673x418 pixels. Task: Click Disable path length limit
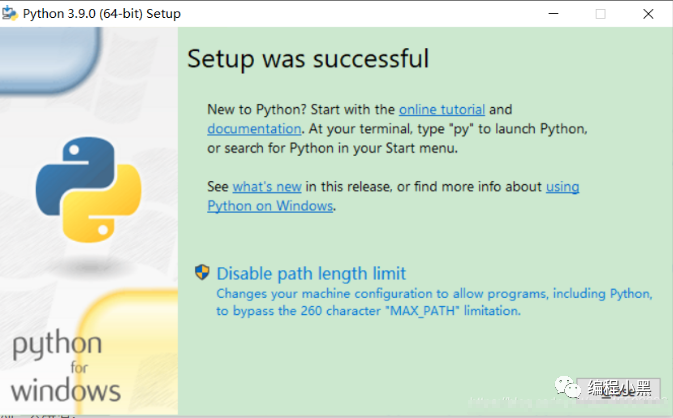pos(311,273)
